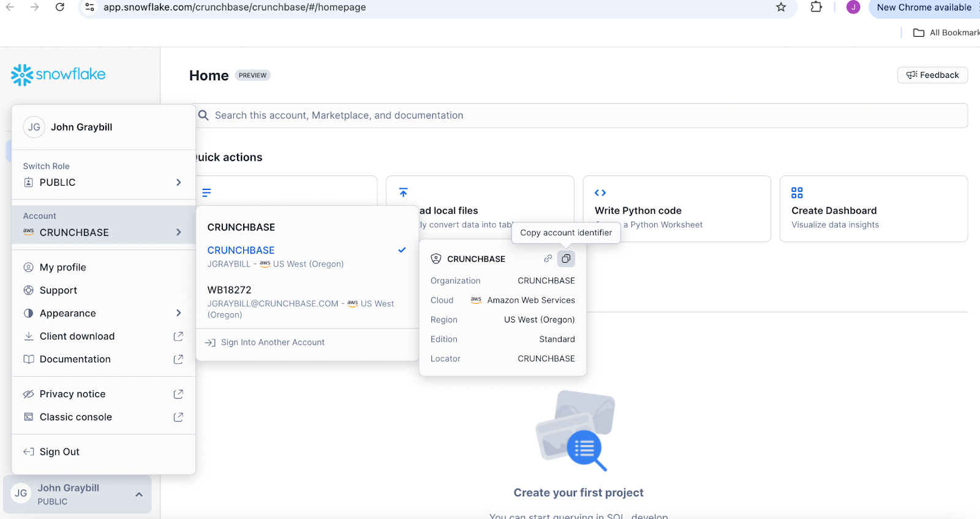This screenshot has height=519, width=980.
Task: Select the CRUNCHBASE JGRAYBILL account
Action: tap(307, 257)
